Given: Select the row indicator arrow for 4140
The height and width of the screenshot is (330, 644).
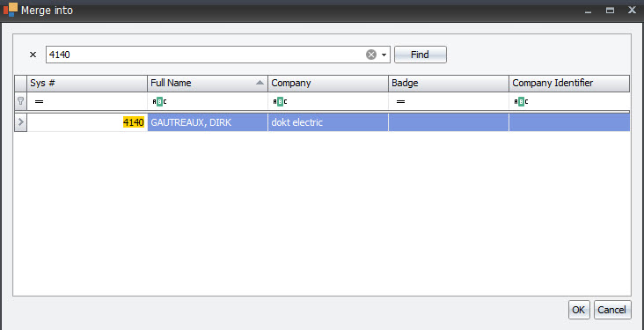Looking at the screenshot, I should [x=20, y=122].
